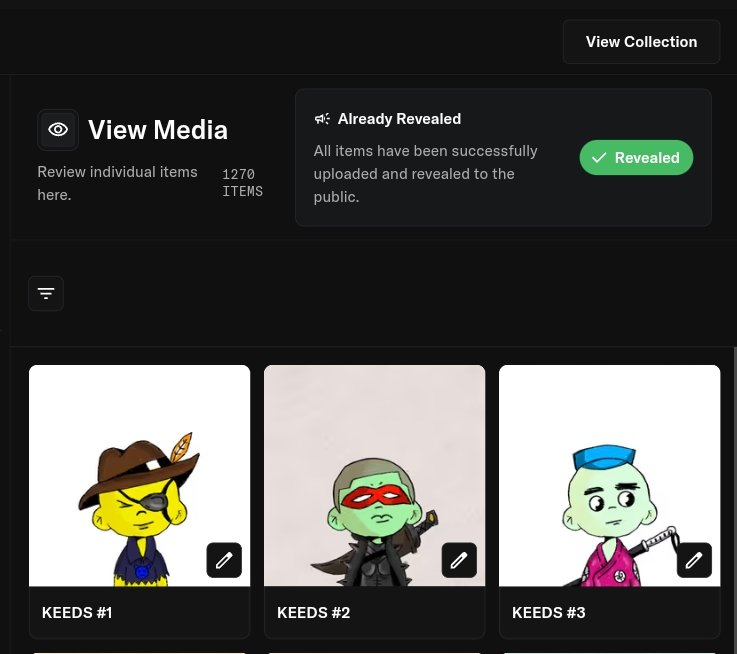This screenshot has height=654, width=737.
Task: Select the KEEDS #1 title text
Action: pos(77,613)
